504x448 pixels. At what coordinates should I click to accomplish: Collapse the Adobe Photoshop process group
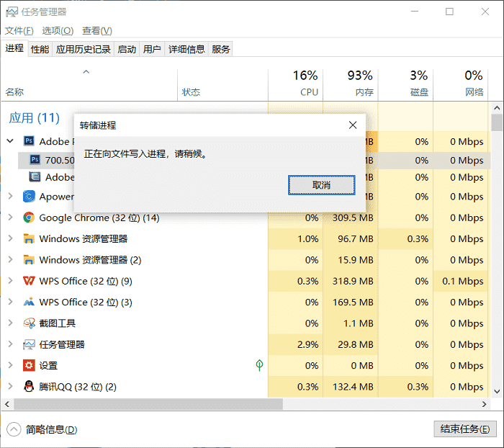coord(10,141)
